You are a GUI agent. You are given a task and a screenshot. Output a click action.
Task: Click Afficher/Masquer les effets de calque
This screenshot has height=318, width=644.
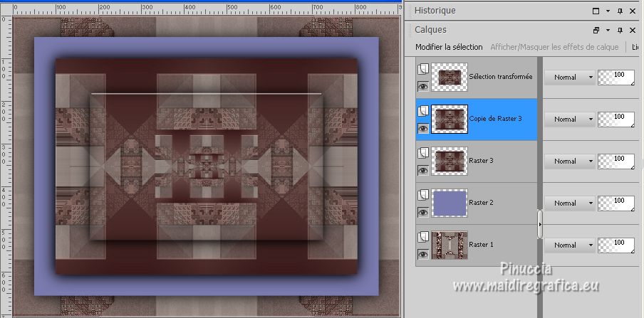point(554,47)
